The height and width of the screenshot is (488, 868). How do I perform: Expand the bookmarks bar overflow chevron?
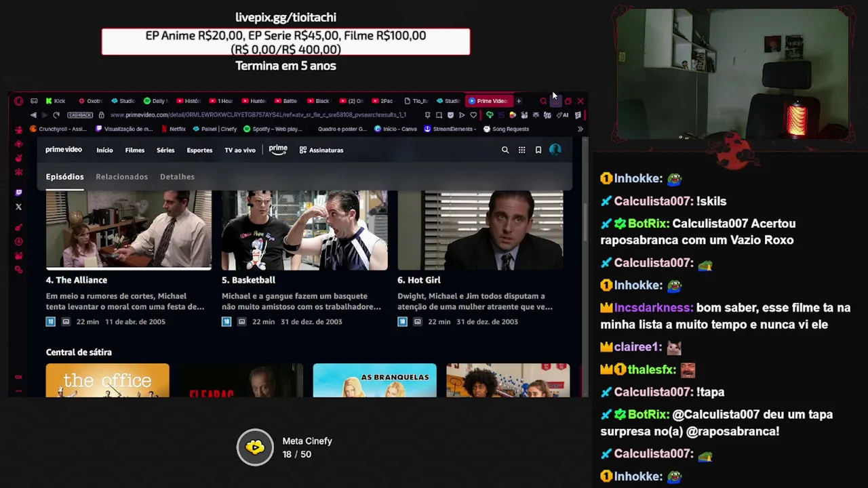(x=580, y=129)
